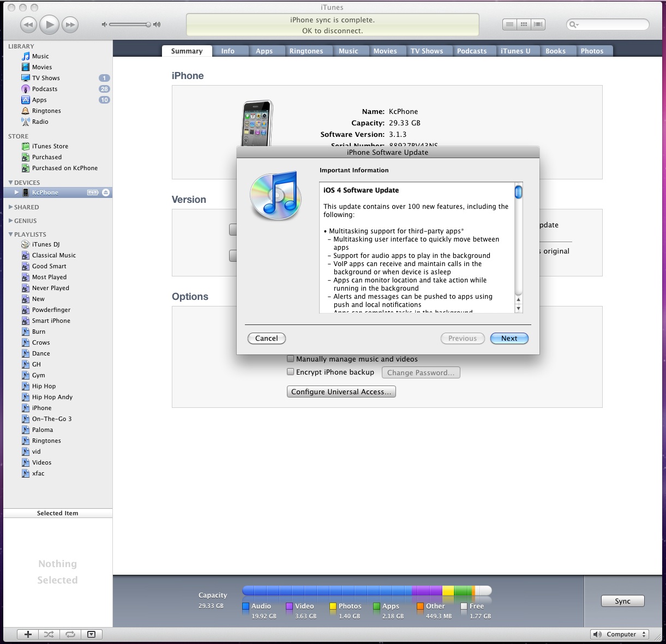Enable Encrypt iPhone backup

pos(291,372)
